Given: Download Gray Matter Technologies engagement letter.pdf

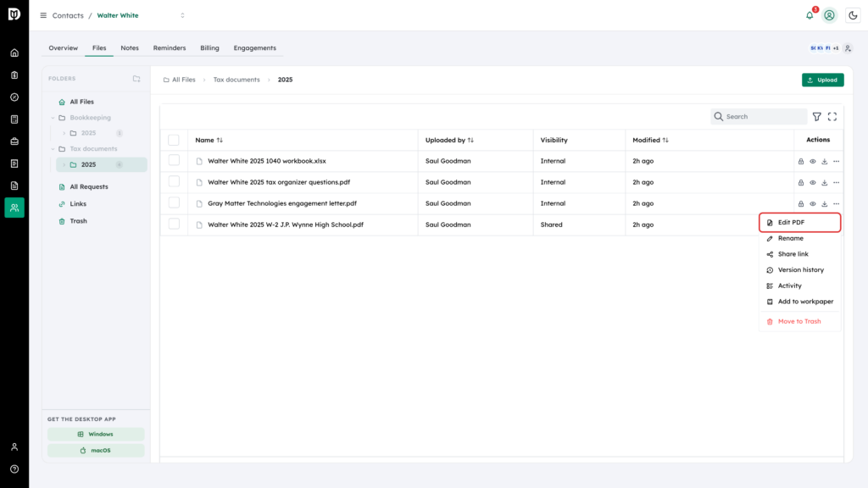Looking at the screenshot, I should 824,203.
